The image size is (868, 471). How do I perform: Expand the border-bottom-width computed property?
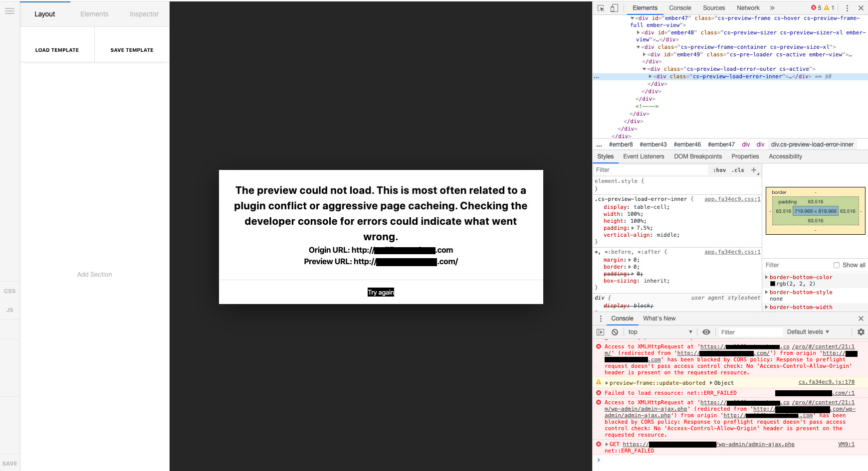[767, 307]
